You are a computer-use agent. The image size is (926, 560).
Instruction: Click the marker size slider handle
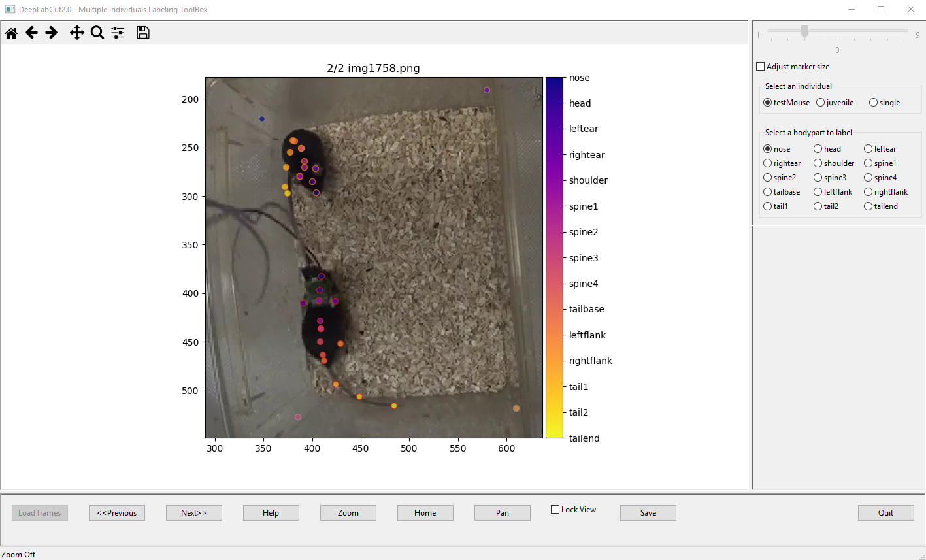pos(804,31)
